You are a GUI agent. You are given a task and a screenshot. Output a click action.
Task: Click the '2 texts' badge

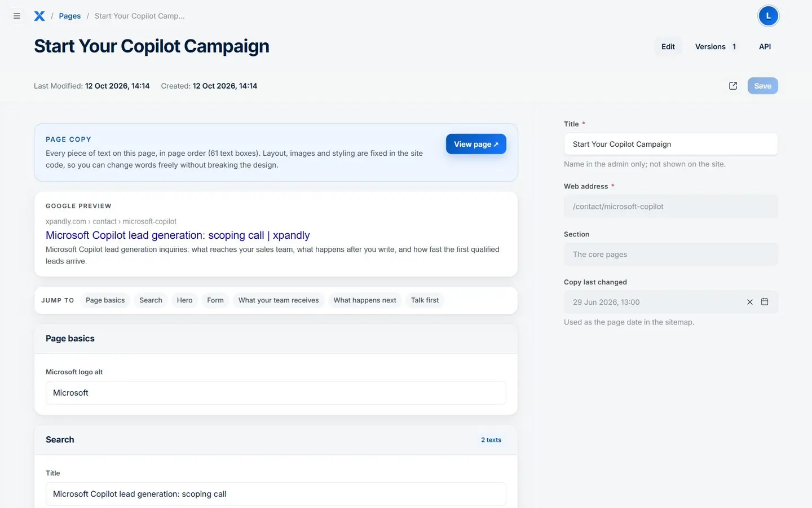click(491, 440)
